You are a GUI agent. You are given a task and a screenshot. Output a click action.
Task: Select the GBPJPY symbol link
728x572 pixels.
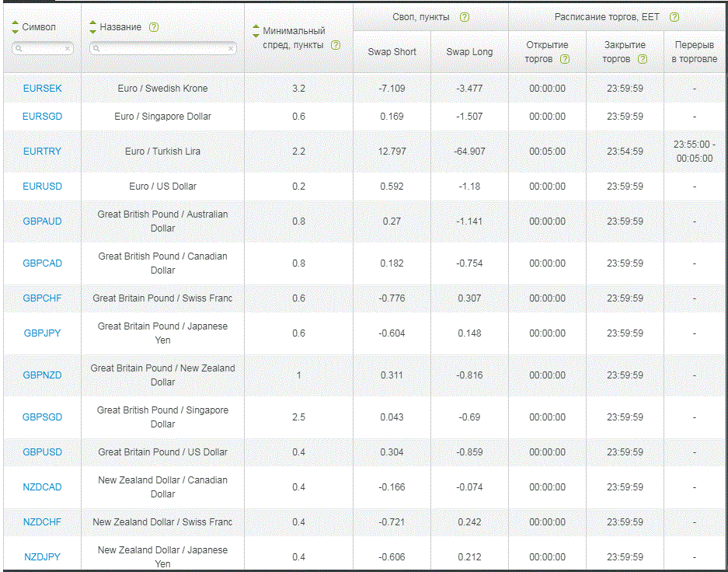pos(43,333)
